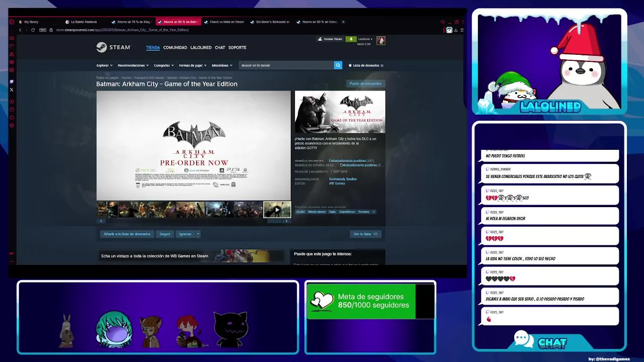This screenshot has height=362, width=644.
Task: Open the green notifications bell
Action: coord(351,39)
